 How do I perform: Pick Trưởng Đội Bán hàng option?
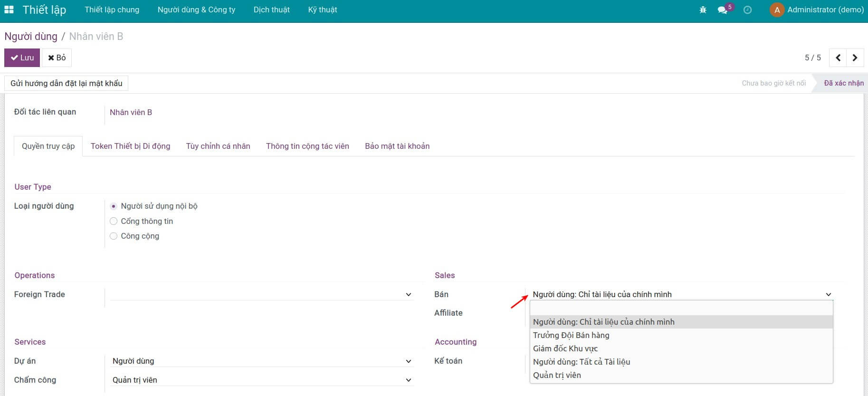(x=571, y=335)
